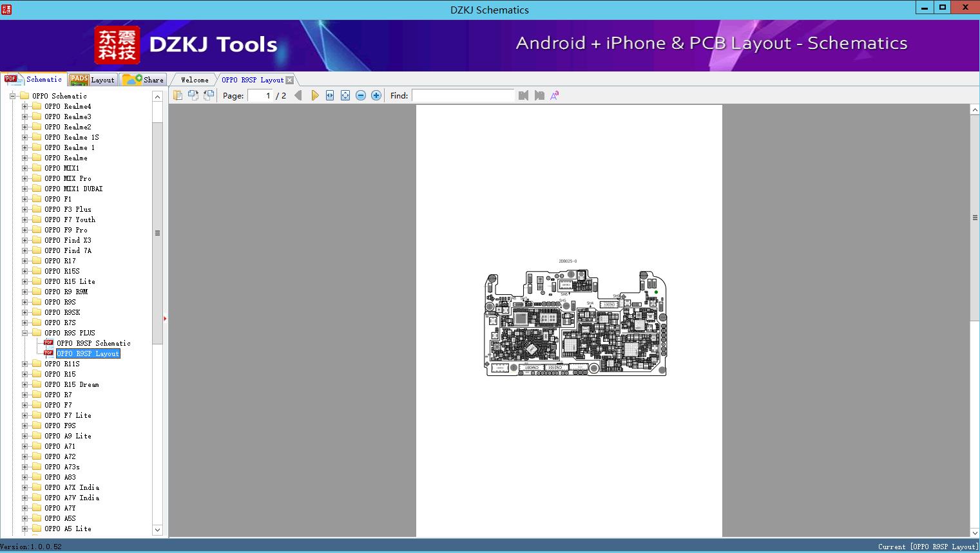Open OPPO R9SP Schematic file
Image resolution: width=980 pixels, height=553 pixels.
pyautogui.click(x=93, y=343)
